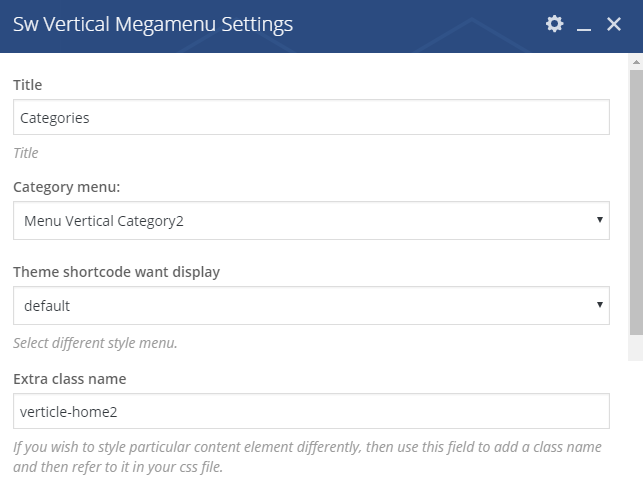The width and height of the screenshot is (643, 488).
Task: Click the bold Title field label
Action: coord(27,85)
